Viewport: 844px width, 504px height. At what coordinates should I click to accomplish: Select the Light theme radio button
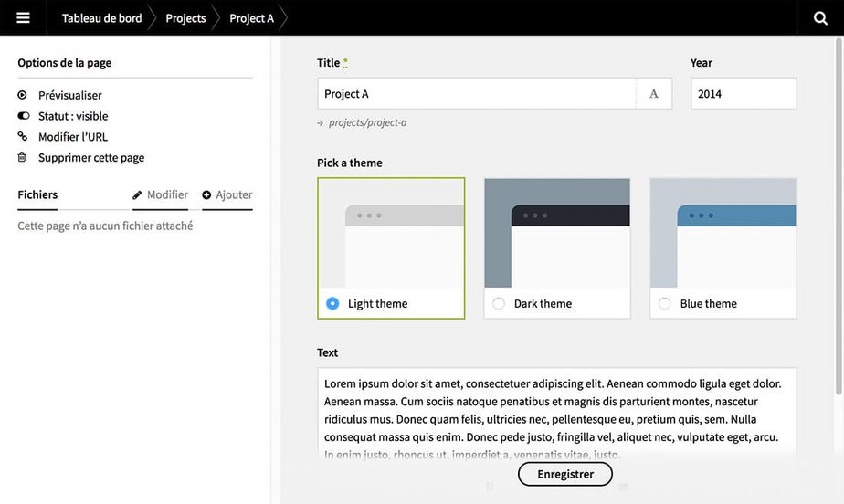point(332,304)
